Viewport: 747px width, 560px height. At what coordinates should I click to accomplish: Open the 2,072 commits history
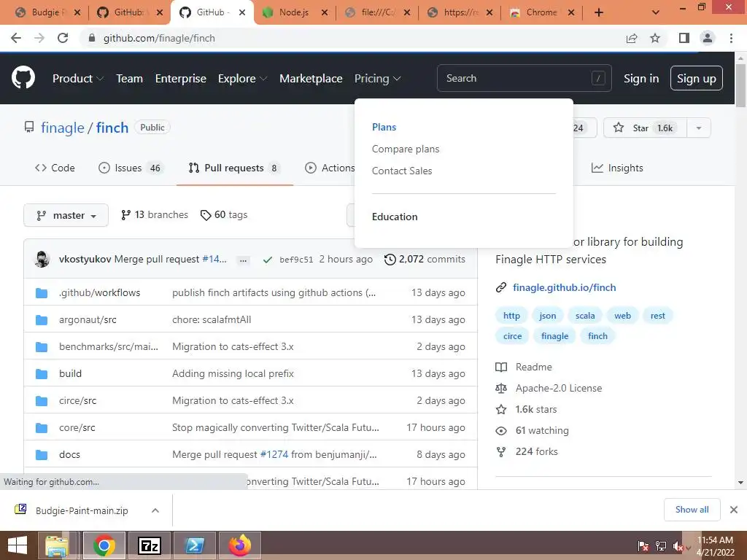click(x=425, y=260)
